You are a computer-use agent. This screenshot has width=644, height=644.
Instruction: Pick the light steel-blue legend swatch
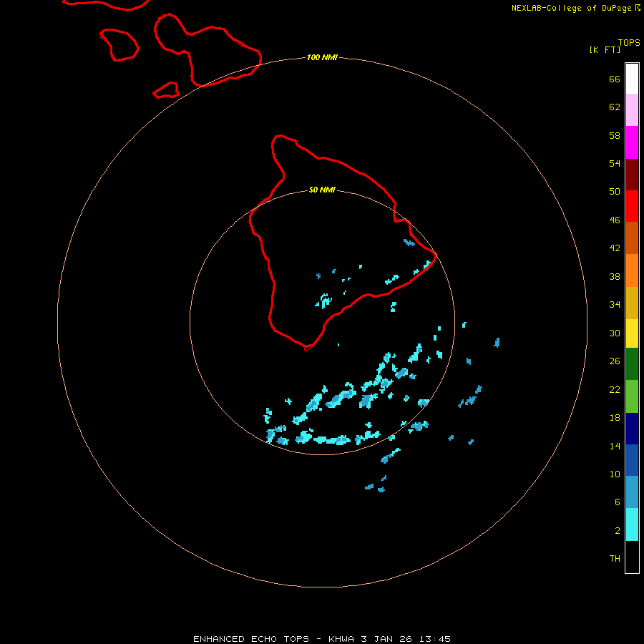(x=632, y=492)
